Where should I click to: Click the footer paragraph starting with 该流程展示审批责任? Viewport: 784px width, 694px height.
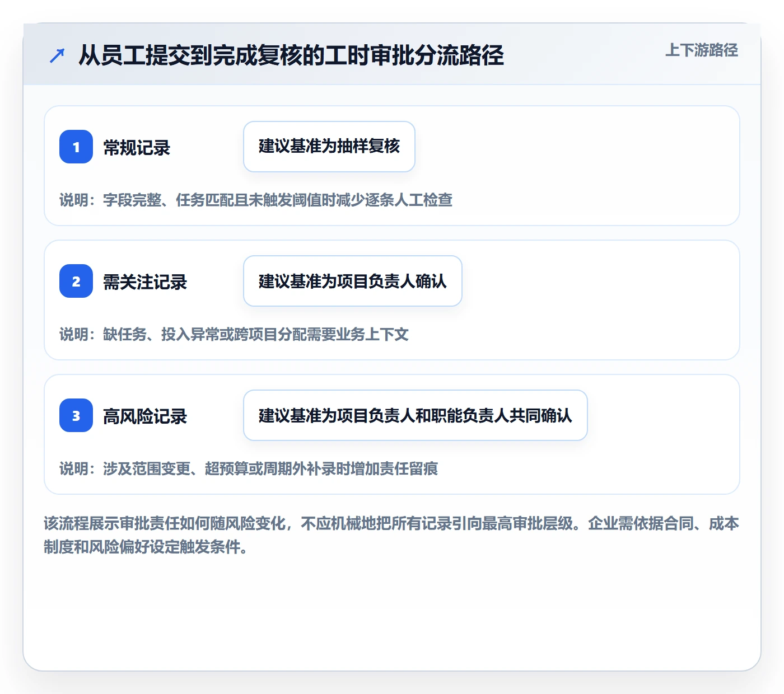(391, 535)
